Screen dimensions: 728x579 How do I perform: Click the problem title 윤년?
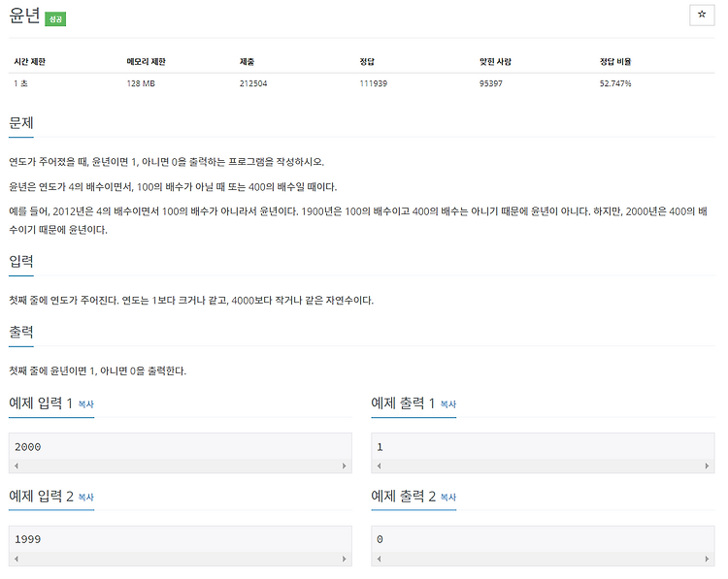pyautogui.click(x=24, y=16)
